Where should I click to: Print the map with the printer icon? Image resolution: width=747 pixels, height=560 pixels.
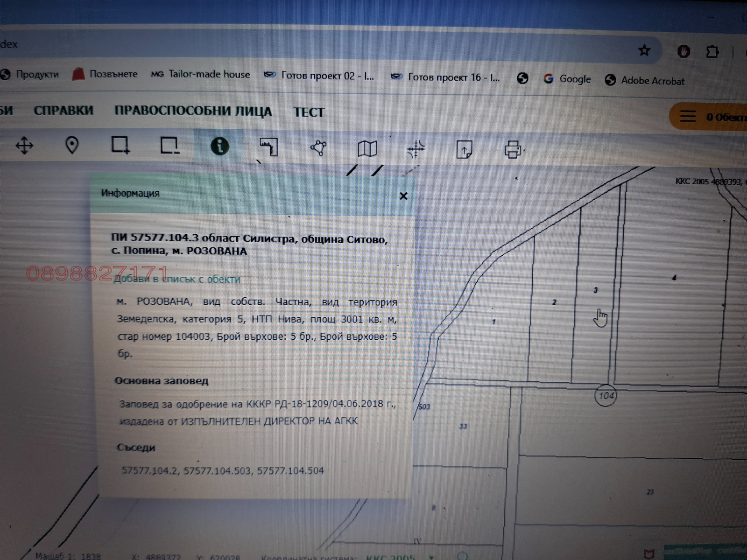(513, 150)
